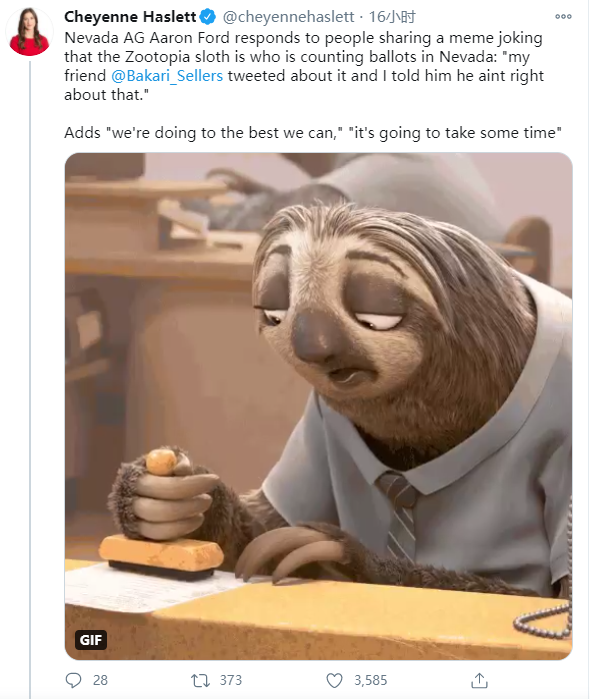Open the three-dot more options menu

click(563, 16)
